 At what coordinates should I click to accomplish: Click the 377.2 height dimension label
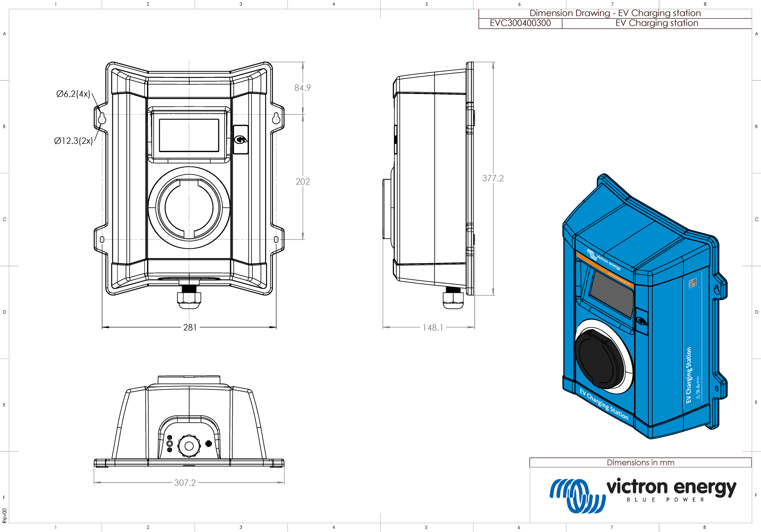pyautogui.click(x=493, y=178)
